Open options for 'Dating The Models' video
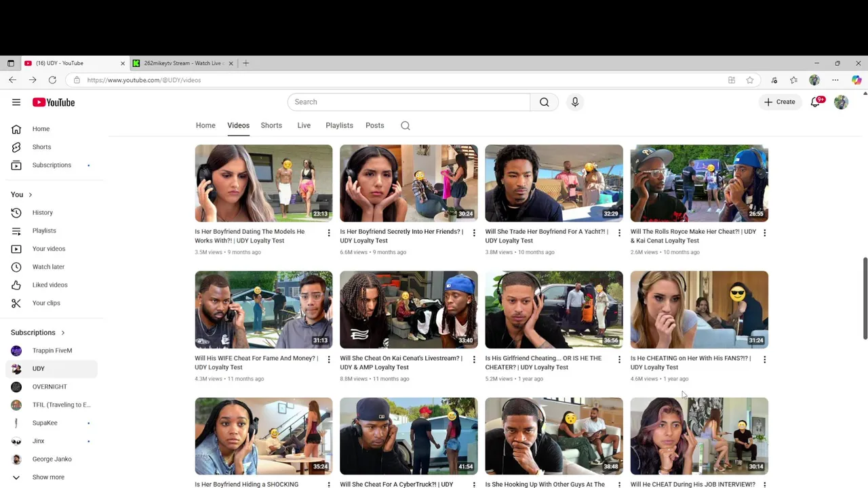868x488 pixels. point(329,232)
